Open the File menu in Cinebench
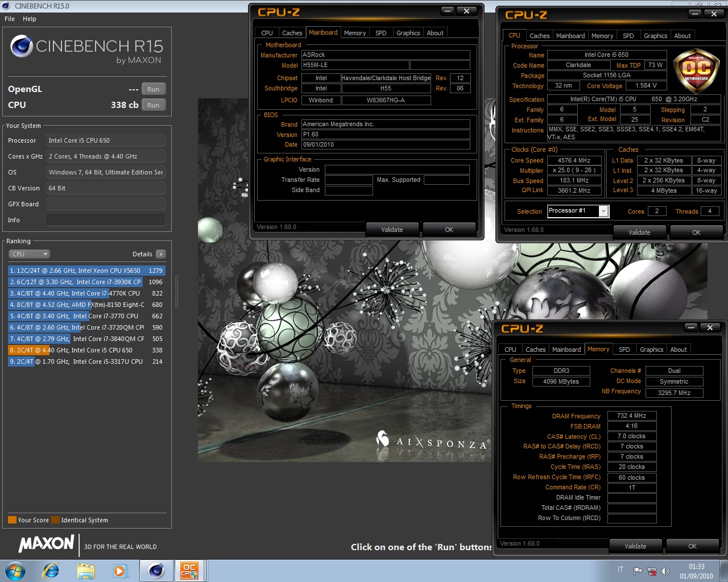Viewport: 728px width, 582px height. click(10, 19)
